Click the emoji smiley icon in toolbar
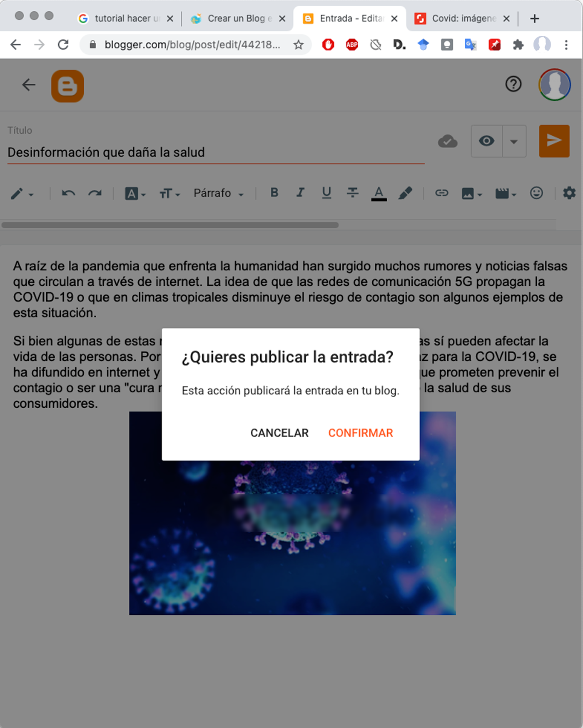Screen dimensions: 583x728 coord(536,193)
